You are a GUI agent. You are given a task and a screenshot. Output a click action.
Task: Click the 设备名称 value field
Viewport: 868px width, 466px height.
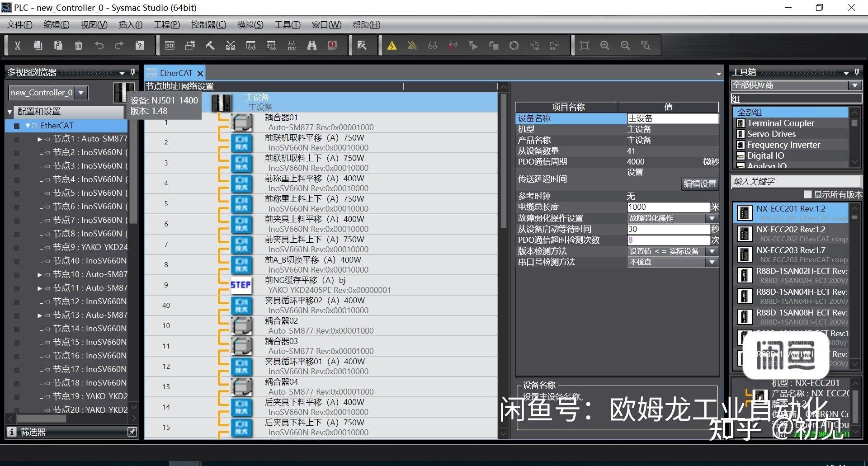[x=673, y=118]
